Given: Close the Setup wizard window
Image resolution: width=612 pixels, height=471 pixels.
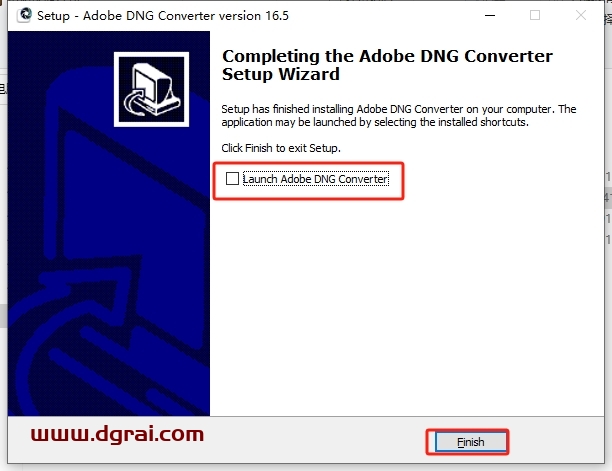Looking at the screenshot, I should click(581, 16).
